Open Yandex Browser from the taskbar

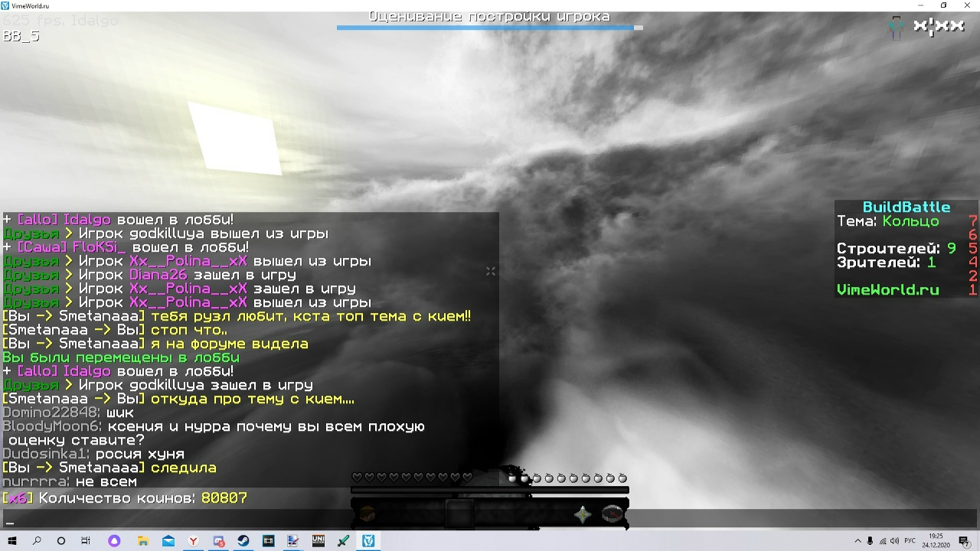194,541
